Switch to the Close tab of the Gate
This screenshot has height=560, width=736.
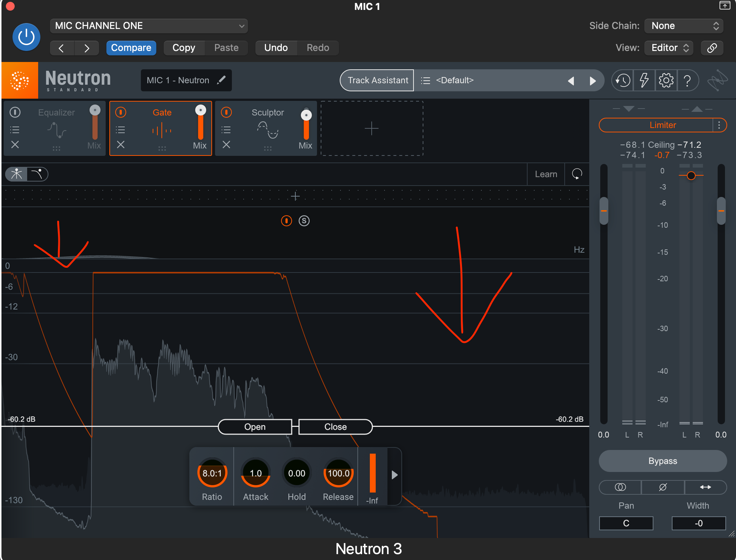point(335,427)
